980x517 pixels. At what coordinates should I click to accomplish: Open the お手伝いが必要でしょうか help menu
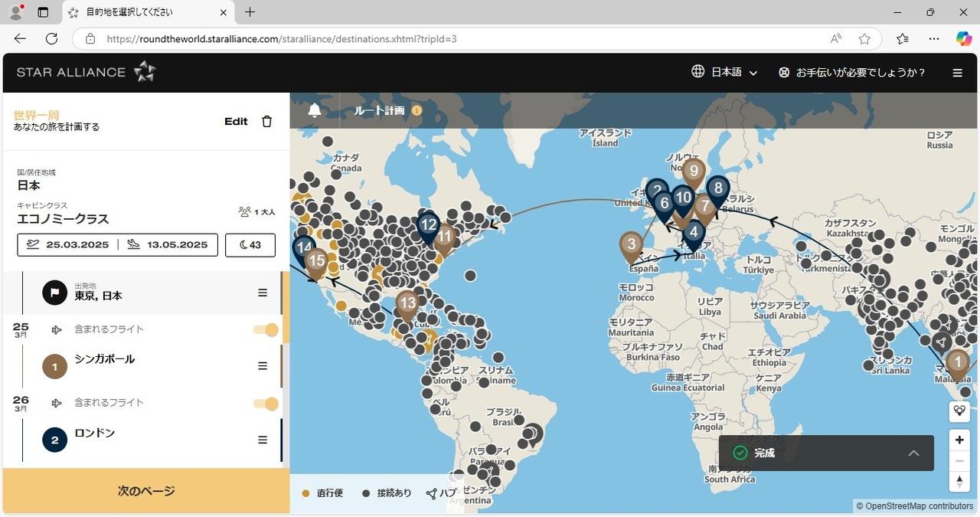pos(851,72)
